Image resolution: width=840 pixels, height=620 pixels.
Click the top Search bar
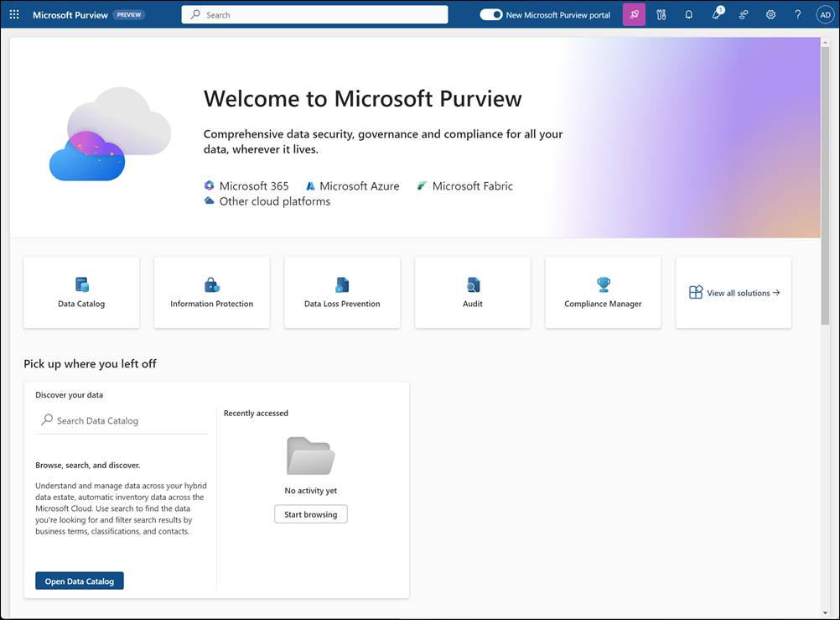[314, 14]
